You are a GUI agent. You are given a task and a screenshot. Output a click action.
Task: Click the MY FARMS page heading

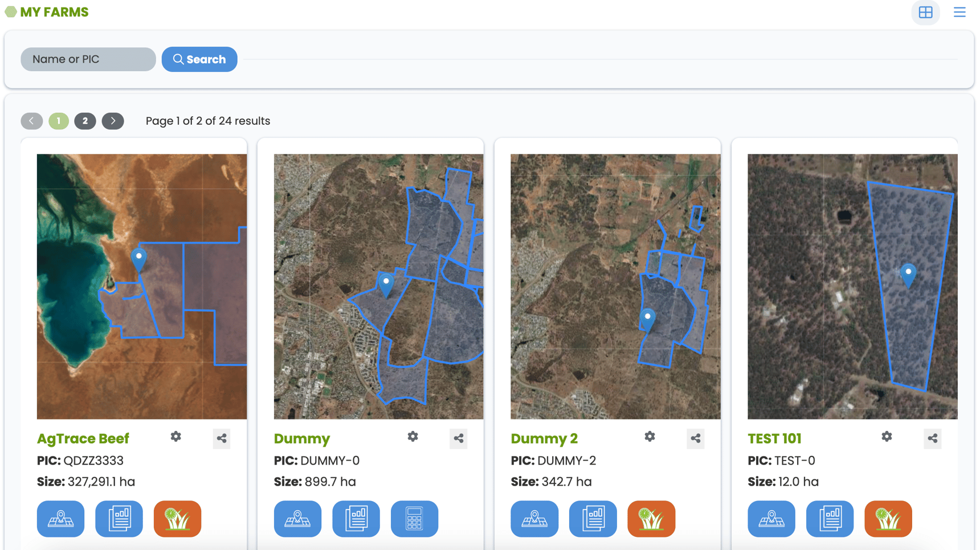coord(54,12)
